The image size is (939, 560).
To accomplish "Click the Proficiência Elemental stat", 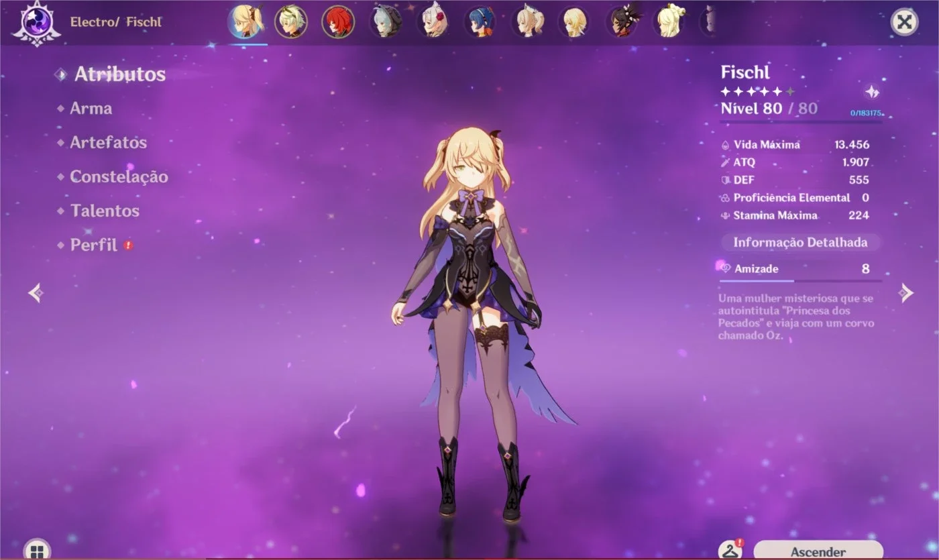I will click(x=795, y=198).
